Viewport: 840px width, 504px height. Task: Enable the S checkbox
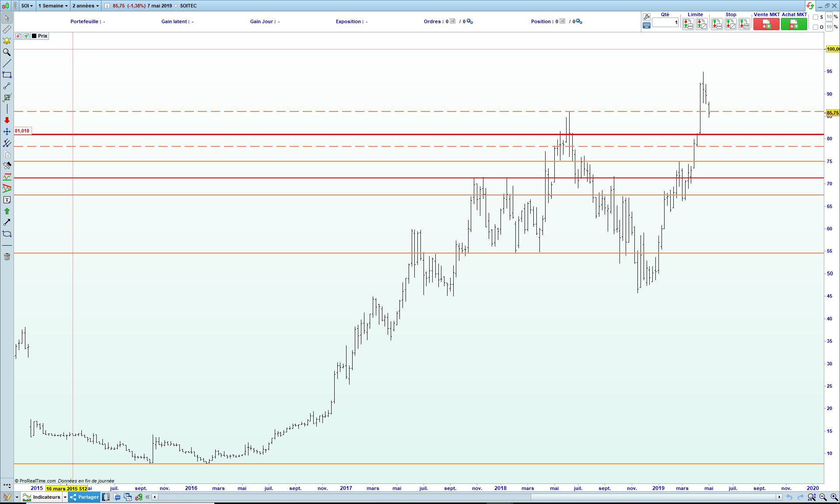pyautogui.click(x=815, y=17)
